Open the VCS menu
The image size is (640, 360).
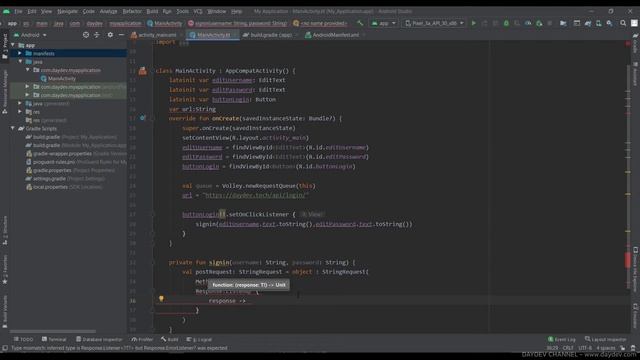tap(198, 11)
